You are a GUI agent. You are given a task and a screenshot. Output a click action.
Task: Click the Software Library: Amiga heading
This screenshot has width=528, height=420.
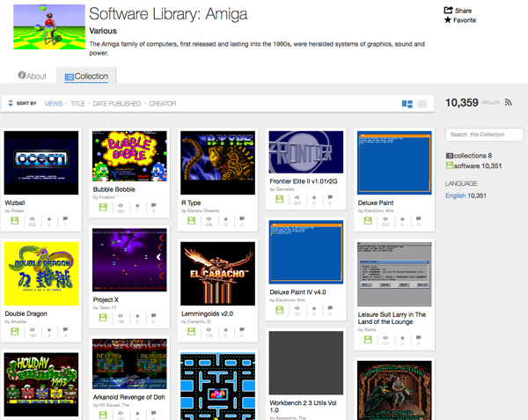point(168,14)
